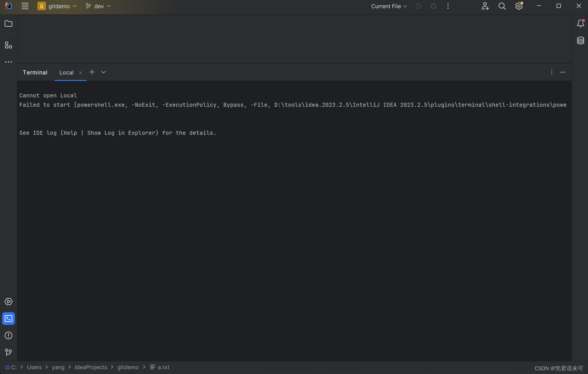Open the main hamburger menu

point(25,6)
